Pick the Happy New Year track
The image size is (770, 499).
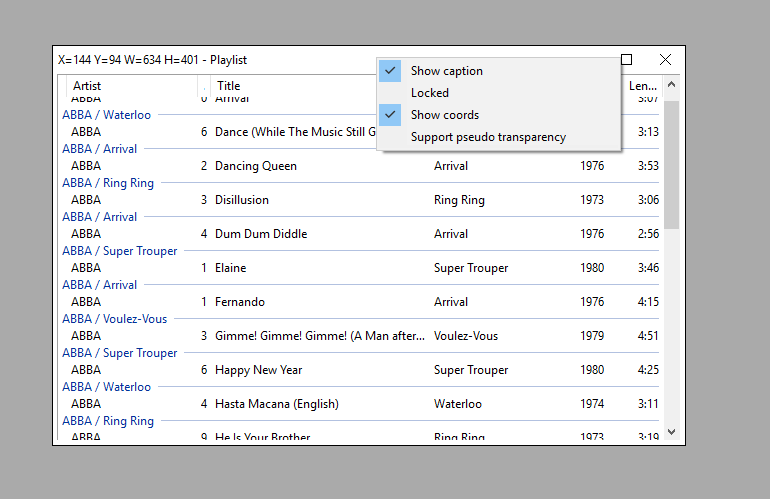[x=258, y=370]
